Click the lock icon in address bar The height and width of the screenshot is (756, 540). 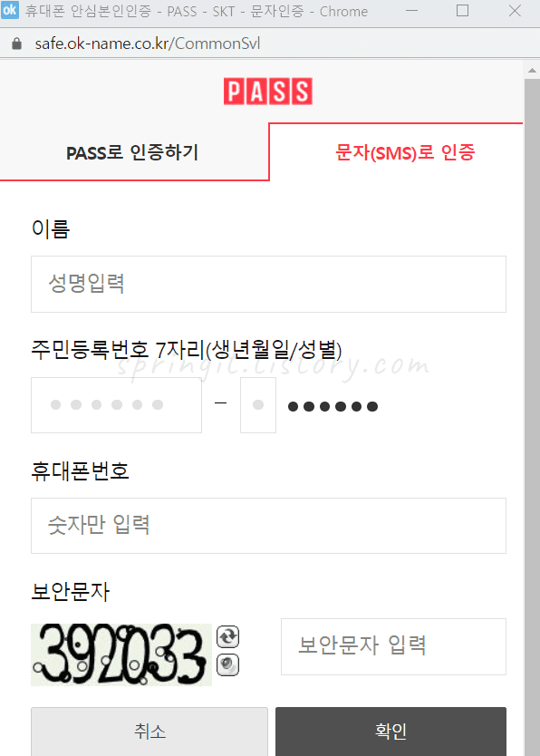(x=16, y=44)
